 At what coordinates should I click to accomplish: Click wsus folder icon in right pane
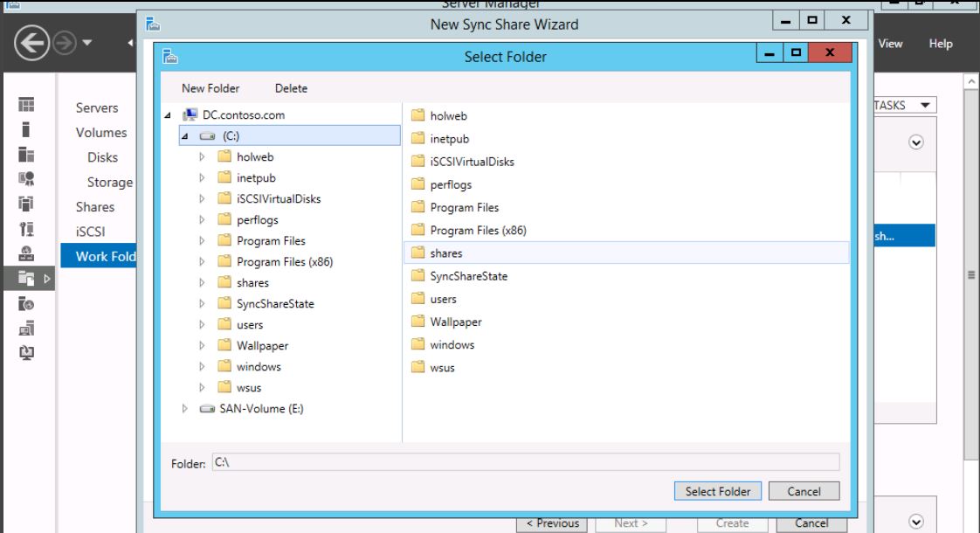coord(418,367)
